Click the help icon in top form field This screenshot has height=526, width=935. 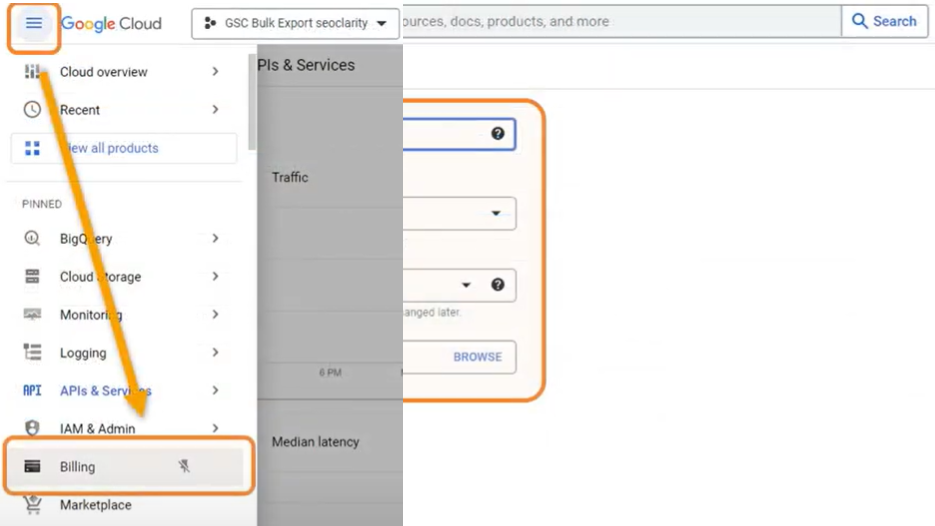tap(497, 134)
